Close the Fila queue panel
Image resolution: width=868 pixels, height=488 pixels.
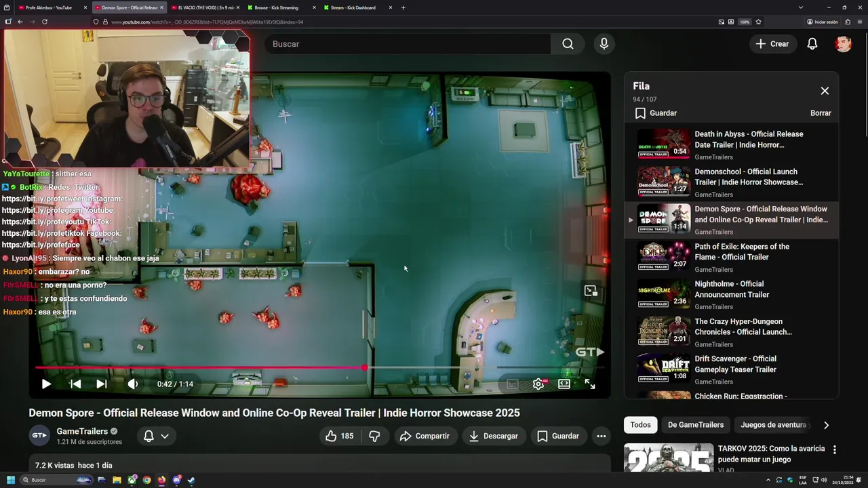tap(825, 91)
